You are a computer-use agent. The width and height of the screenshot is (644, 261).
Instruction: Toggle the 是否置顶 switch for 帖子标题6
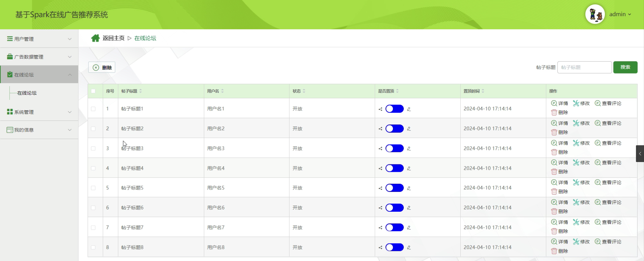click(394, 208)
